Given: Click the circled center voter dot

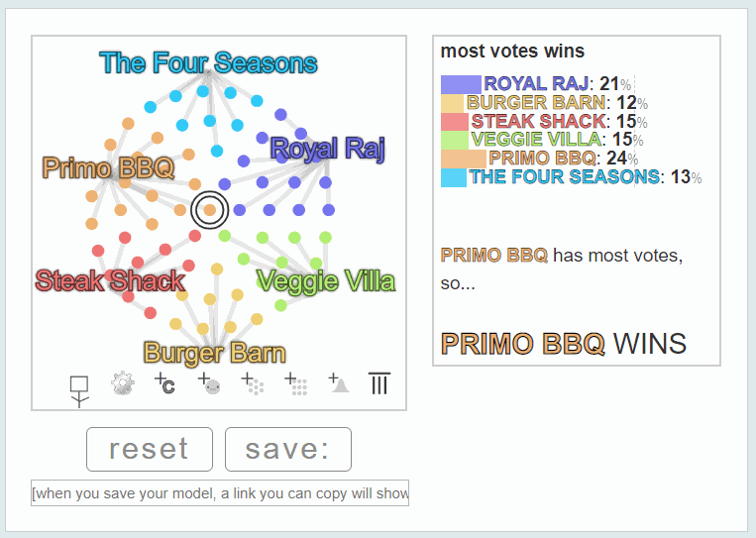Looking at the screenshot, I should 209,210.
